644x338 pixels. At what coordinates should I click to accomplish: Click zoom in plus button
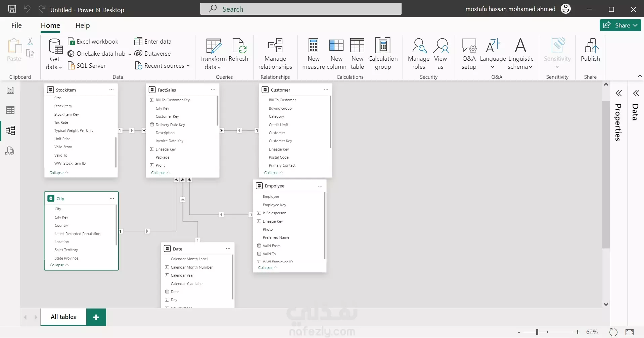[x=578, y=332]
